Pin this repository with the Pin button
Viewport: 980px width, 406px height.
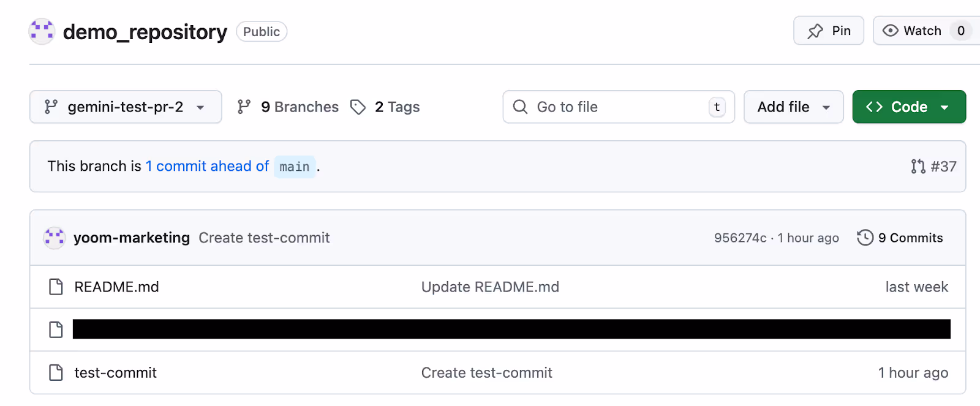click(829, 31)
